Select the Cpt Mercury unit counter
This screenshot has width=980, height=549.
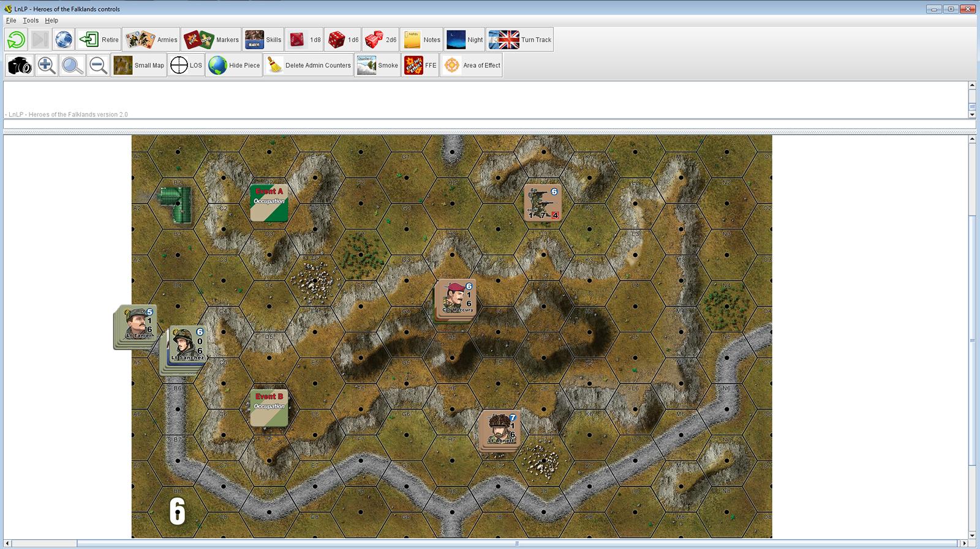coord(455,299)
